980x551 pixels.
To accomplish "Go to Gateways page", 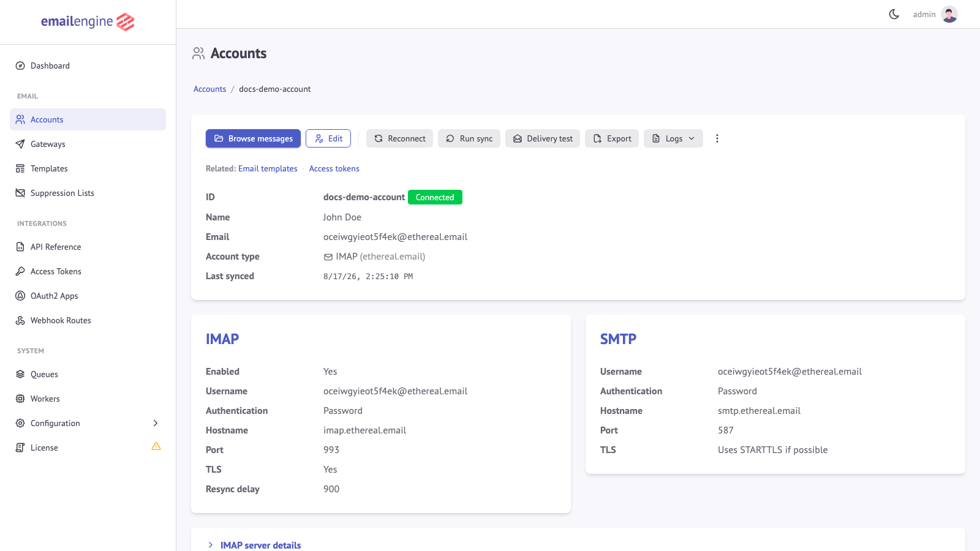I will pyautogui.click(x=88, y=144).
